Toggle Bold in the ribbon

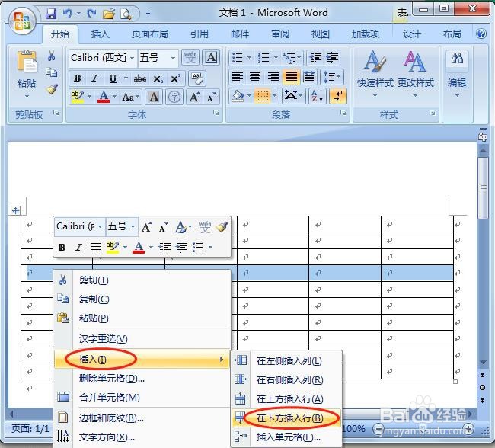point(77,78)
